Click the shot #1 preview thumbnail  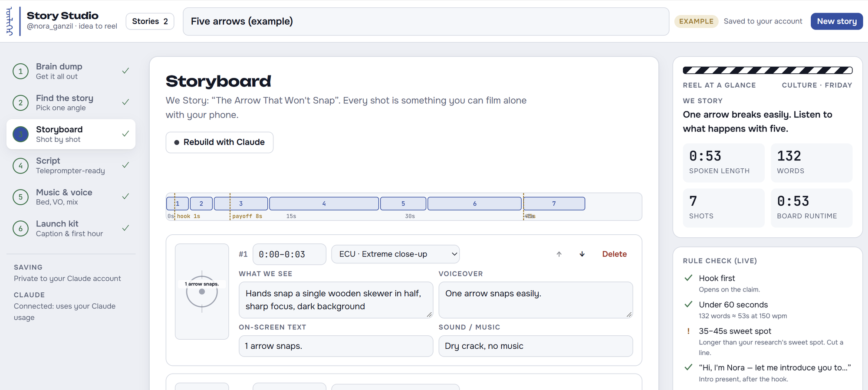tap(202, 292)
